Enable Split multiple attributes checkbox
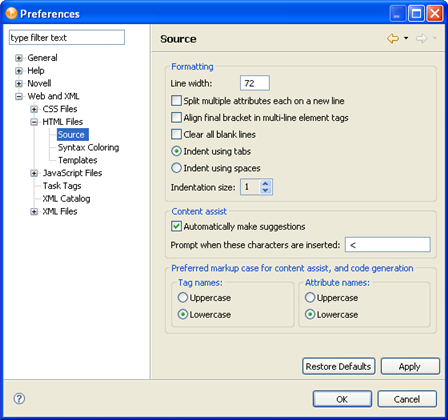 pyautogui.click(x=176, y=101)
